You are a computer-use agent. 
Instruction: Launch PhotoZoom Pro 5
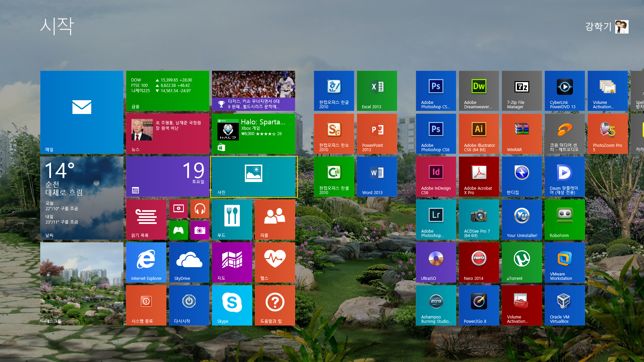[x=608, y=134]
